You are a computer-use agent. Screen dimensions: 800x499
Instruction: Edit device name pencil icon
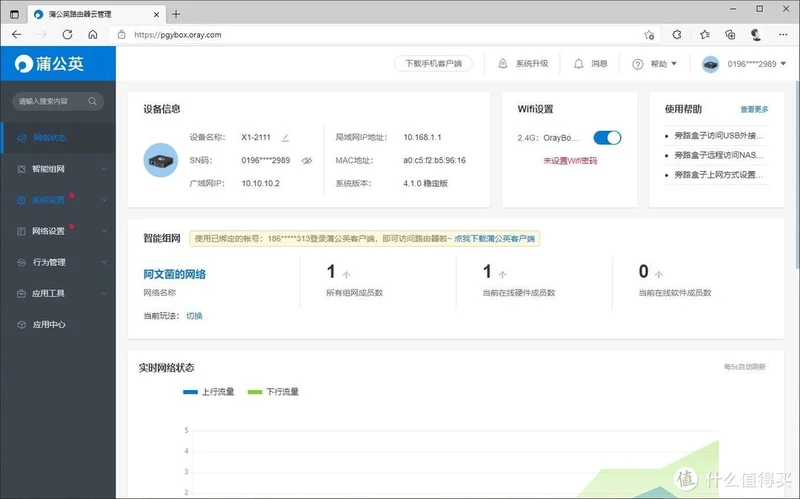click(285, 137)
